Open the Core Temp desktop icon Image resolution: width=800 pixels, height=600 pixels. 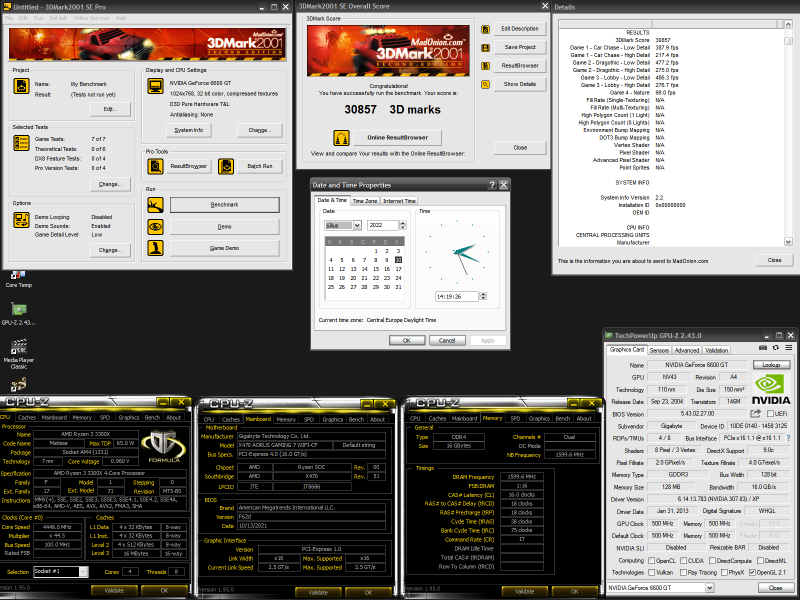coord(18,279)
